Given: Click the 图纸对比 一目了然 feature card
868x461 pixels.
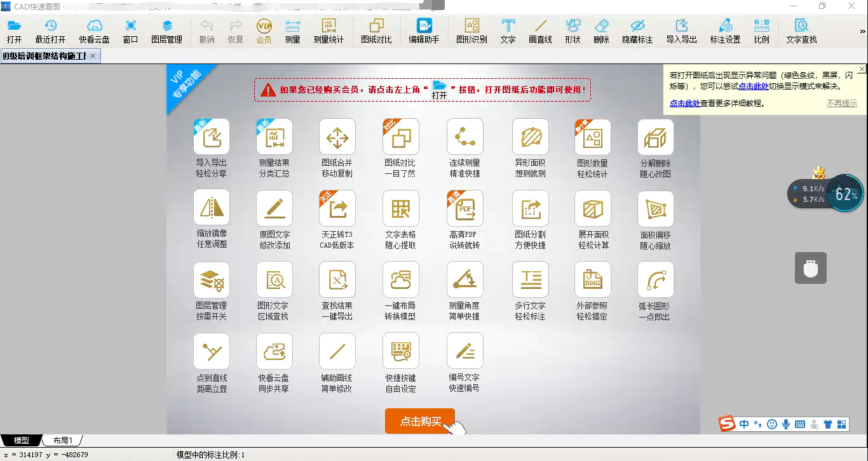Looking at the screenshot, I should (x=401, y=148).
